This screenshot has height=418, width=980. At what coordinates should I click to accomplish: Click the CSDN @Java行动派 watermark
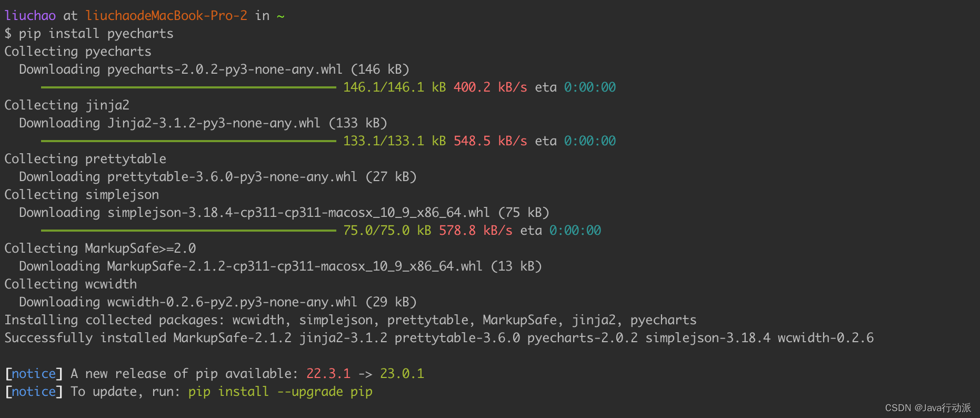coord(928,408)
